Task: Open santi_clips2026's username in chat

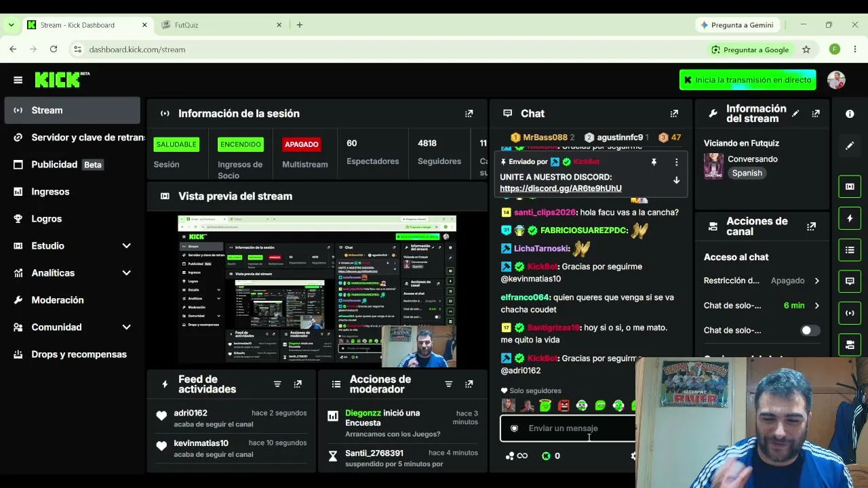Action: coord(545,213)
